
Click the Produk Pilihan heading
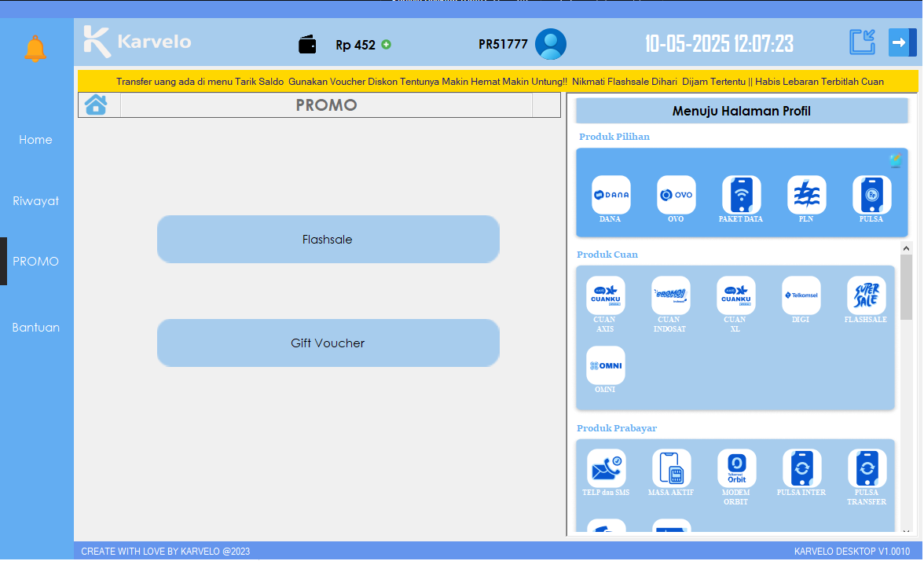[x=614, y=137]
